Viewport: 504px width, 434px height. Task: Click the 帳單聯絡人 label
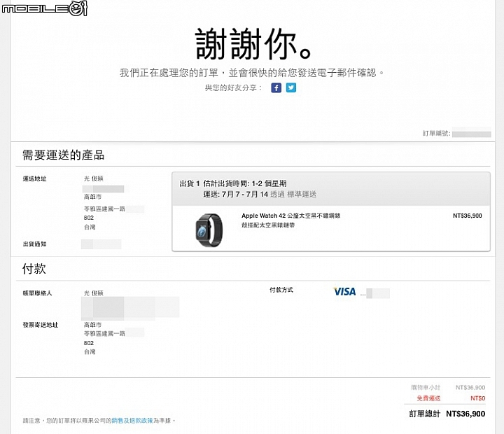pyautogui.click(x=37, y=293)
